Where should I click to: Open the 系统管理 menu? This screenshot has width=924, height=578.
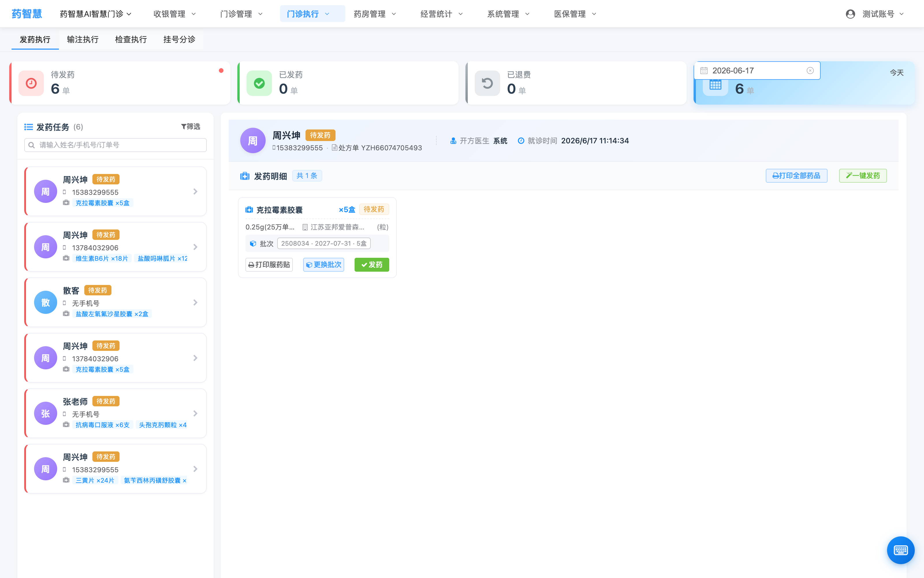click(508, 14)
